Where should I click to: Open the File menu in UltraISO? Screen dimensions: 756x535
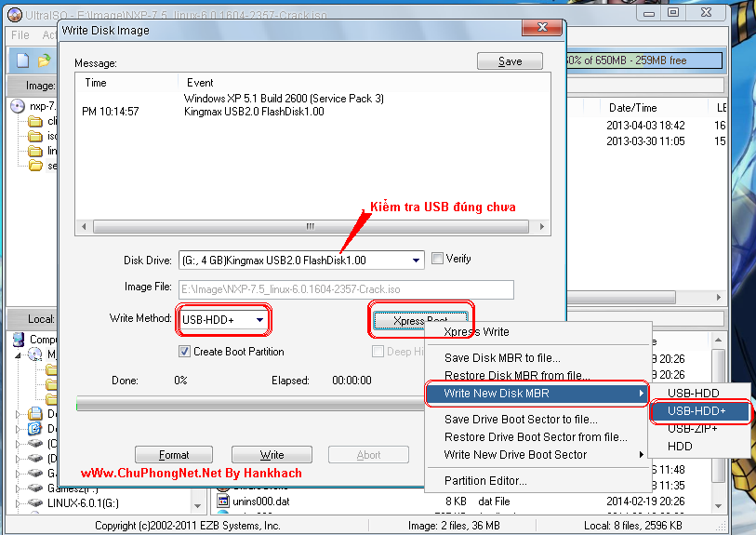(x=20, y=34)
